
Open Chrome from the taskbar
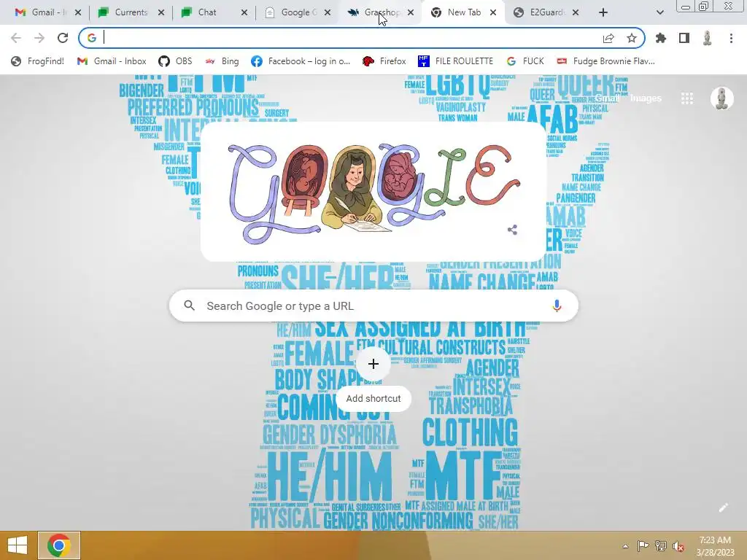click(x=58, y=545)
